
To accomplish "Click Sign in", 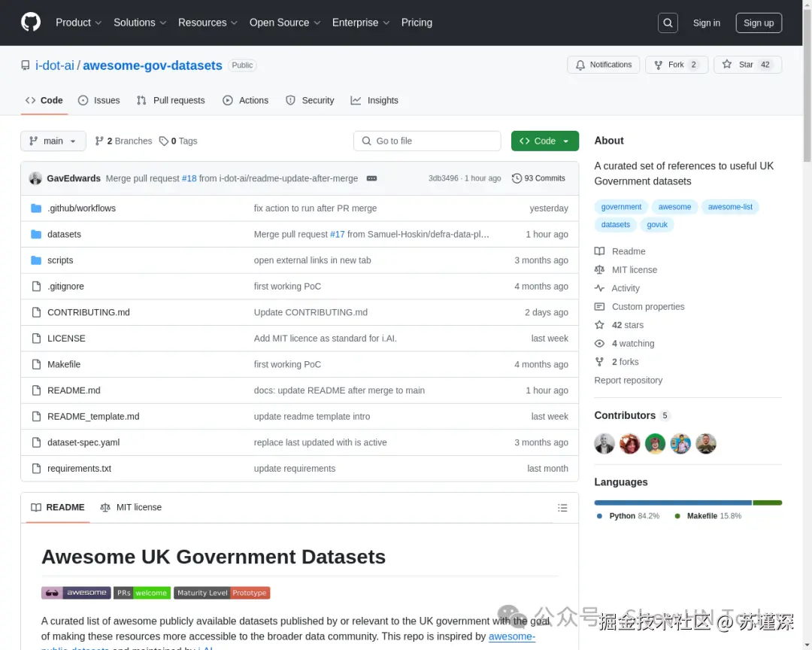I will 706,23.
